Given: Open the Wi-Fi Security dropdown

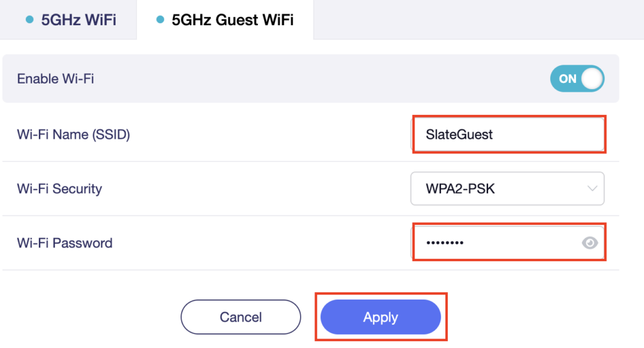Looking at the screenshot, I should 507,188.
